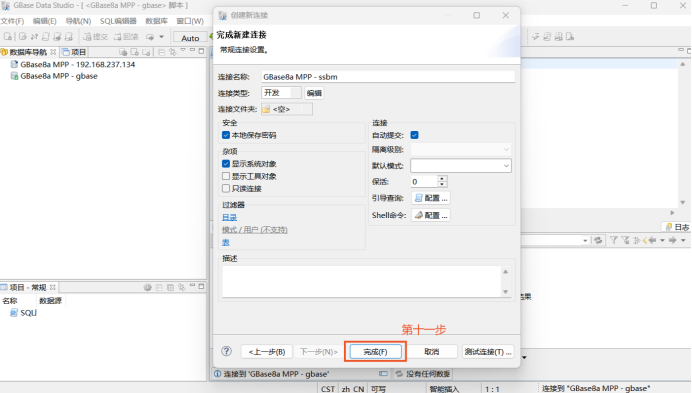Open the 连接文件夹 dropdown
This screenshot has height=393, width=692.
point(287,109)
